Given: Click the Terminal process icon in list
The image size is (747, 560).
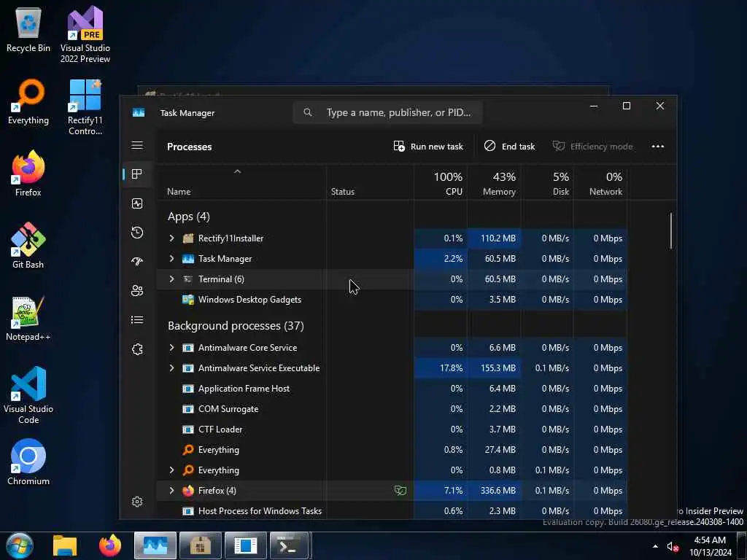Looking at the screenshot, I should coord(188,279).
